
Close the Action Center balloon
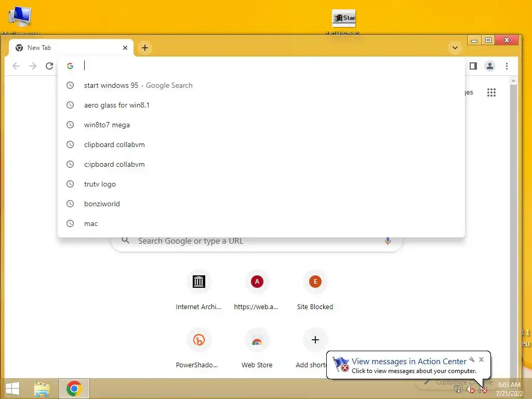[x=481, y=360]
